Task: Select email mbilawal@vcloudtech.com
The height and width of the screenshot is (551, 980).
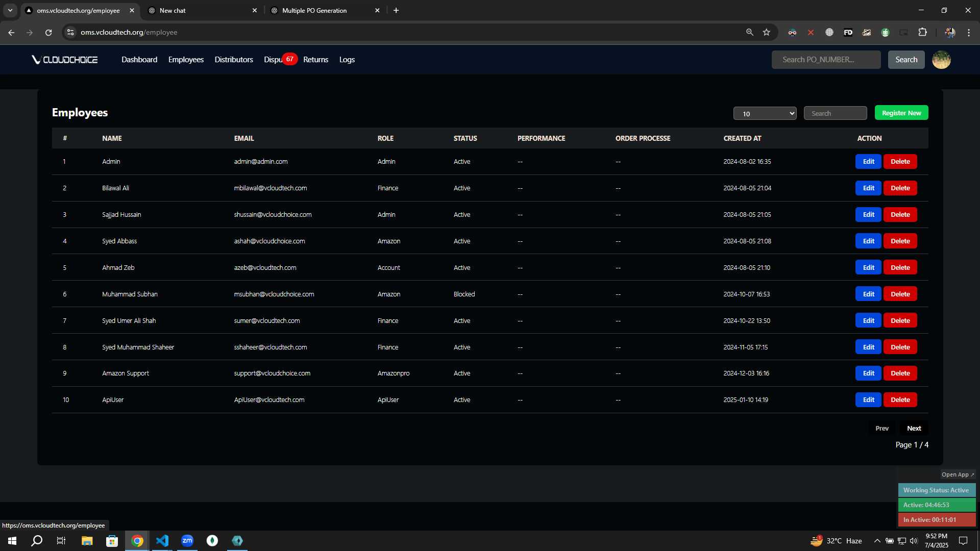Action: (271, 188)
